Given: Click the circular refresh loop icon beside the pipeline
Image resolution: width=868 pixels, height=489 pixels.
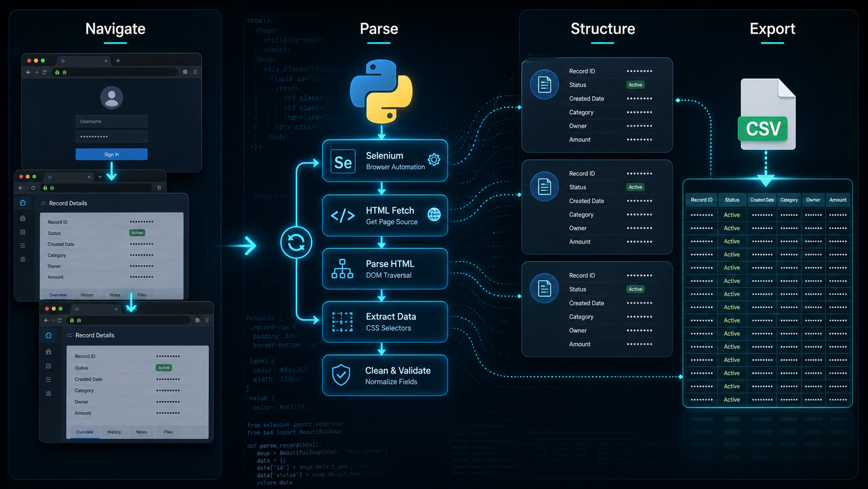Looking at the screenshot, I should tap(296, 242).
